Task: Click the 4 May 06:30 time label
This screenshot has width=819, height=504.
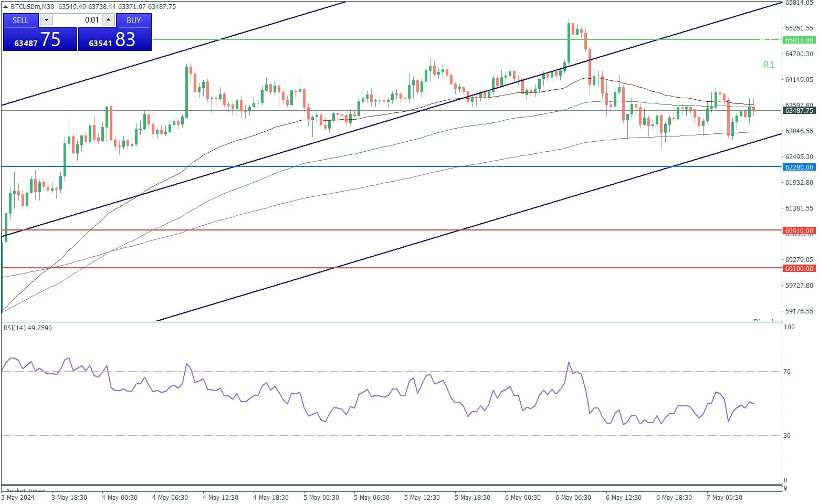Action: click(x=170, y=498)
